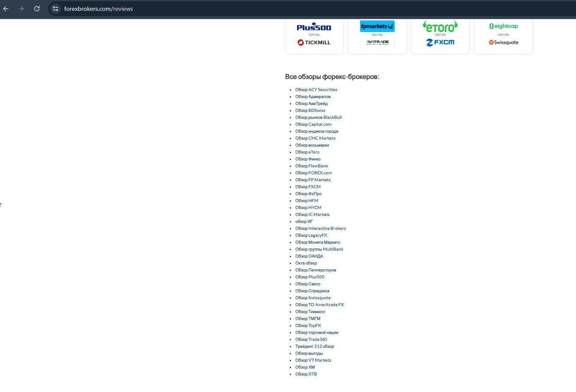This screenshot has height=392, width=576.
Task: Click the eToro logo
Action: tap(440, 26)
